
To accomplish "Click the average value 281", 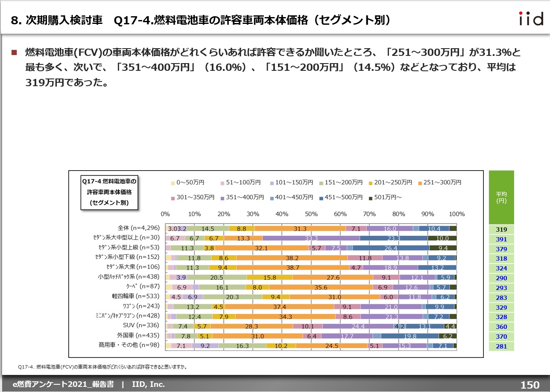I will [501, 346].
